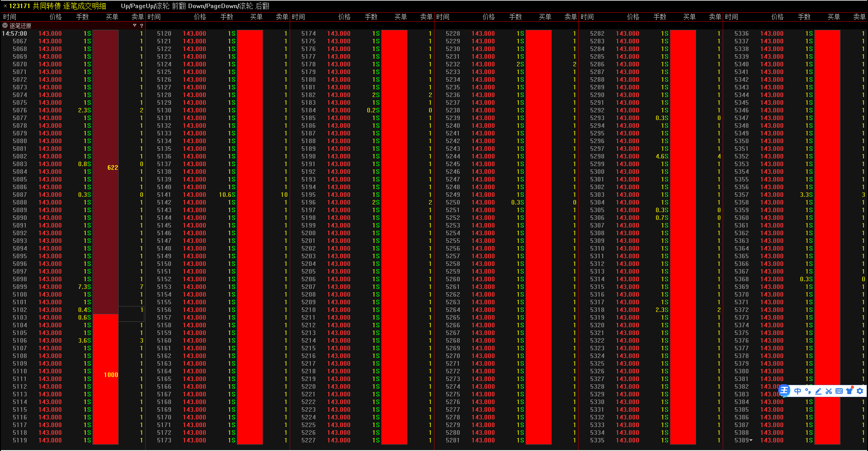
Task: Select trade row number 5228
Action: (453, 33)
